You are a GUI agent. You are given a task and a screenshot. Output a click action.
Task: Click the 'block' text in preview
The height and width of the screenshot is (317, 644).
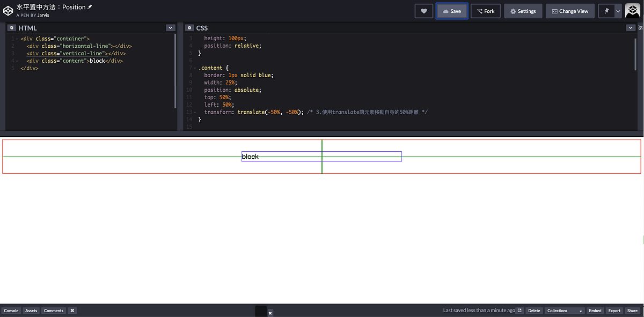click(x=250, y=157)
